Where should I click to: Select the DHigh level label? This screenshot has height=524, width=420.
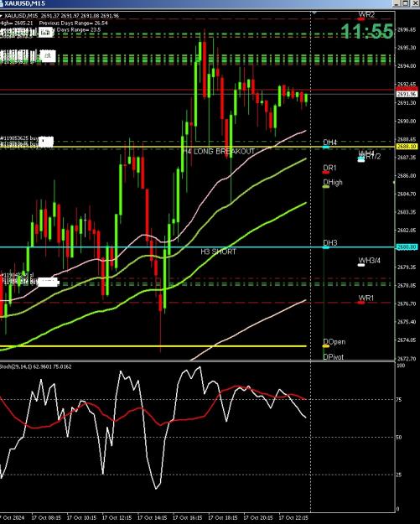point(333,182)
